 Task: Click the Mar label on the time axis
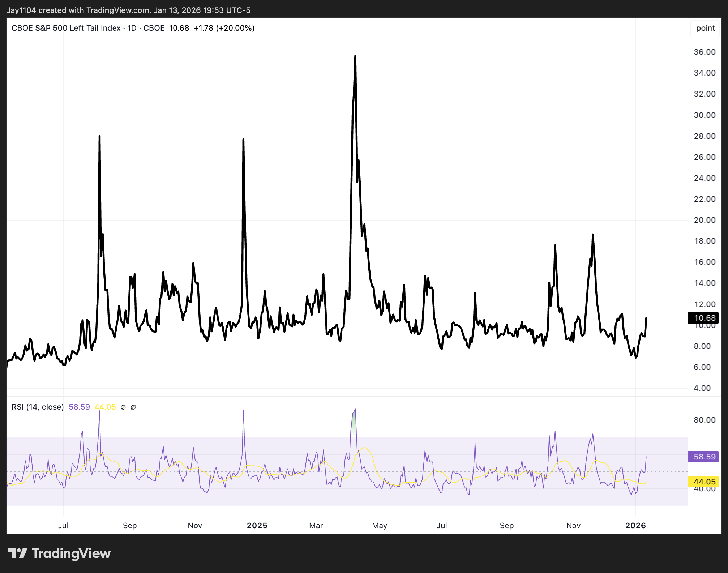(x=316, y=526)
